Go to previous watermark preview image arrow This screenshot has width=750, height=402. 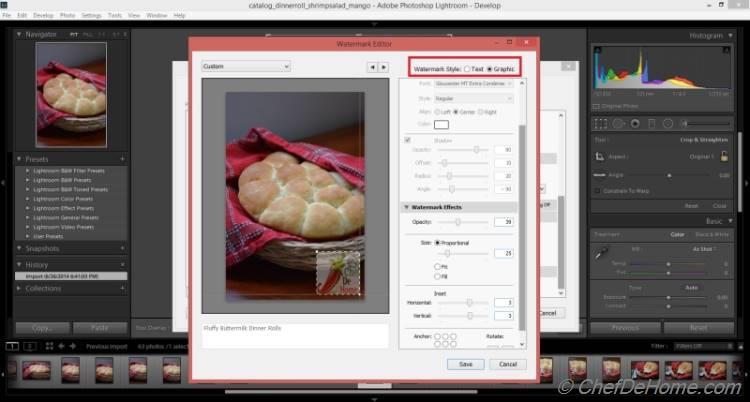372,67
